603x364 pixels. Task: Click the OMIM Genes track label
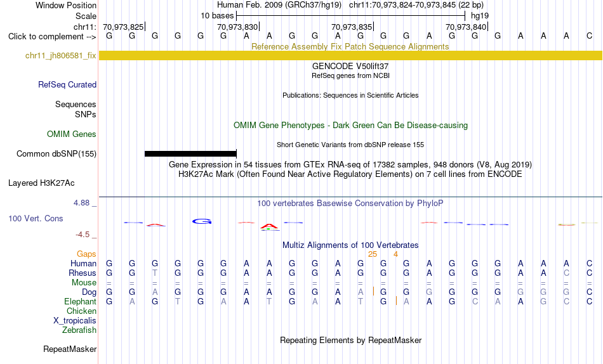72,134
